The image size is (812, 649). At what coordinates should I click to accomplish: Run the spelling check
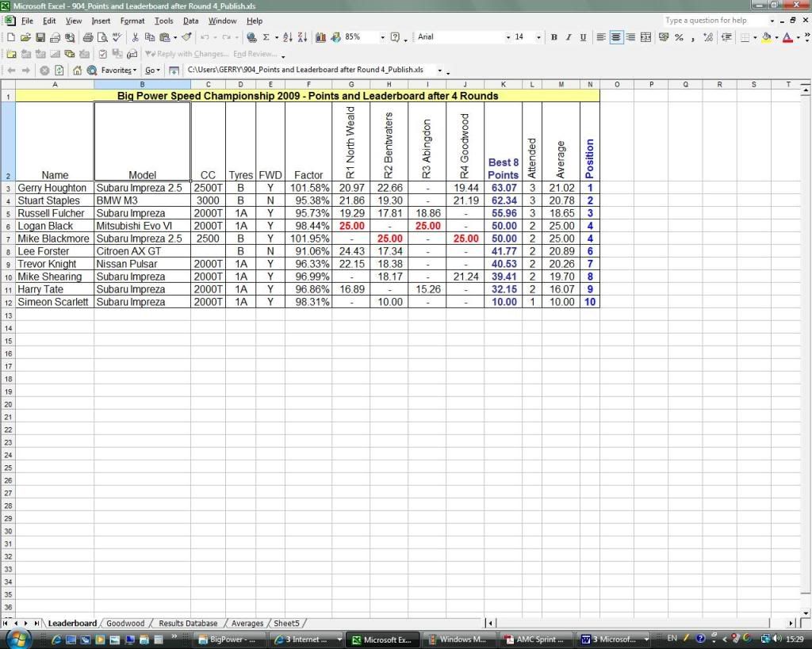117,37
